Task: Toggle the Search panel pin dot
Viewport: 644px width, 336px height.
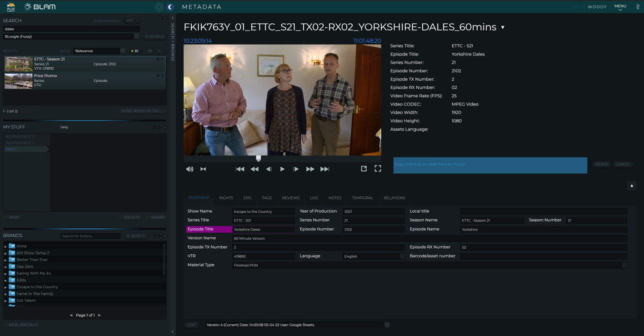Action: coord(165,18)
